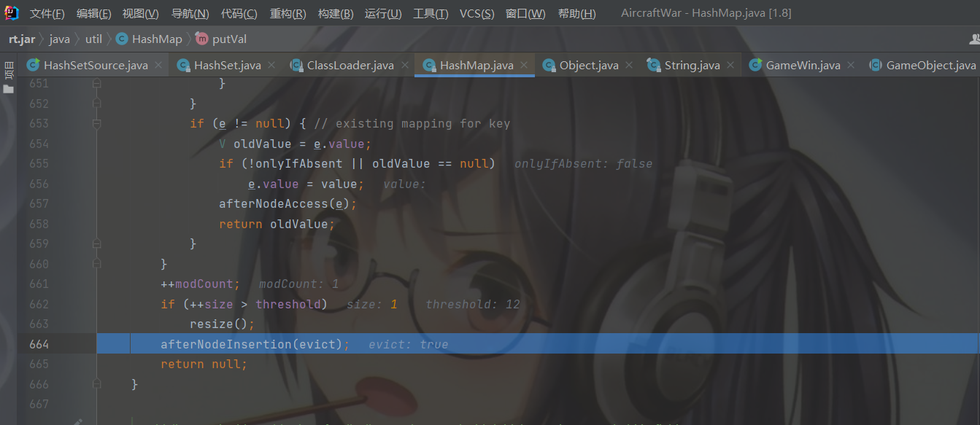
Task: Click the 'evict: true' inline debug hint
Action: tap(409, 344)
